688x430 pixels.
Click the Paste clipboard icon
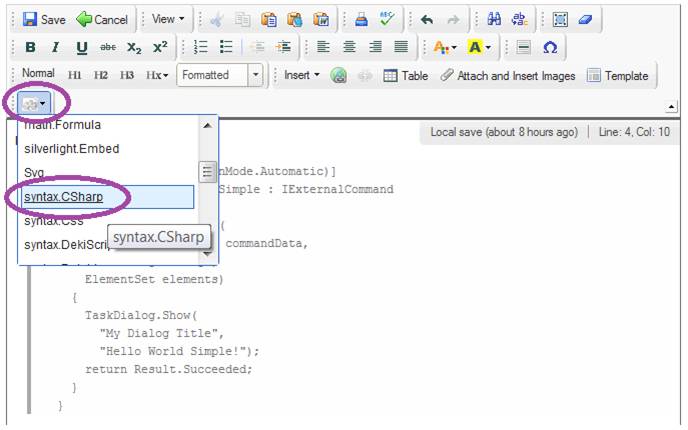(269, 20)
